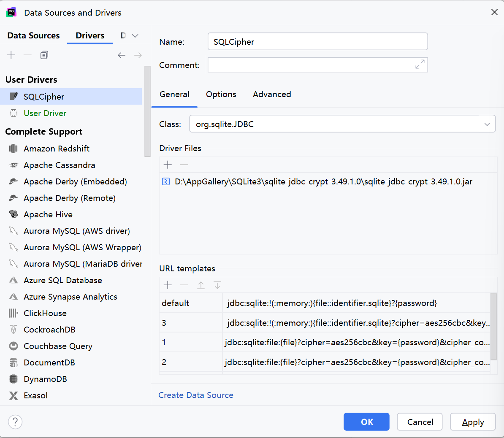Viewport: 504px width, 438px height.
Task: Select Apache Derby (Remote) driver
Action: (71, 198)
